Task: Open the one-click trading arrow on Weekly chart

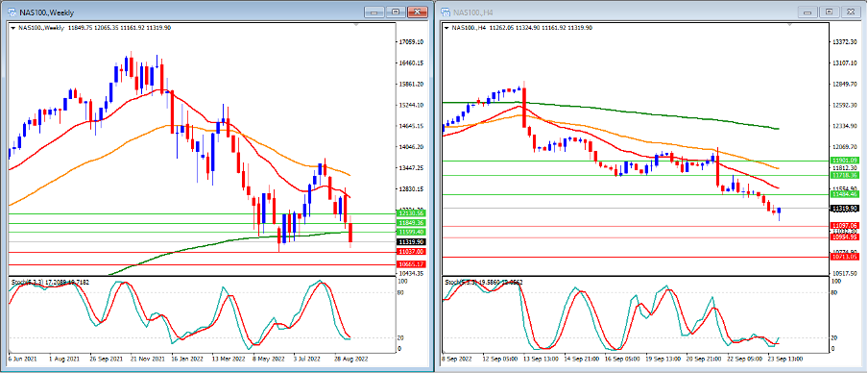Action: (12, 27)
